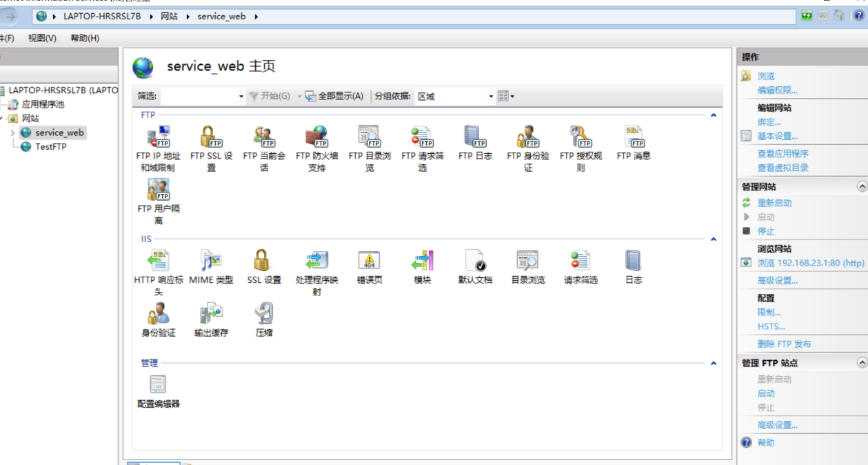The image size is (868, 465).
Task: Click 绑定... action link
Action: 769,122
